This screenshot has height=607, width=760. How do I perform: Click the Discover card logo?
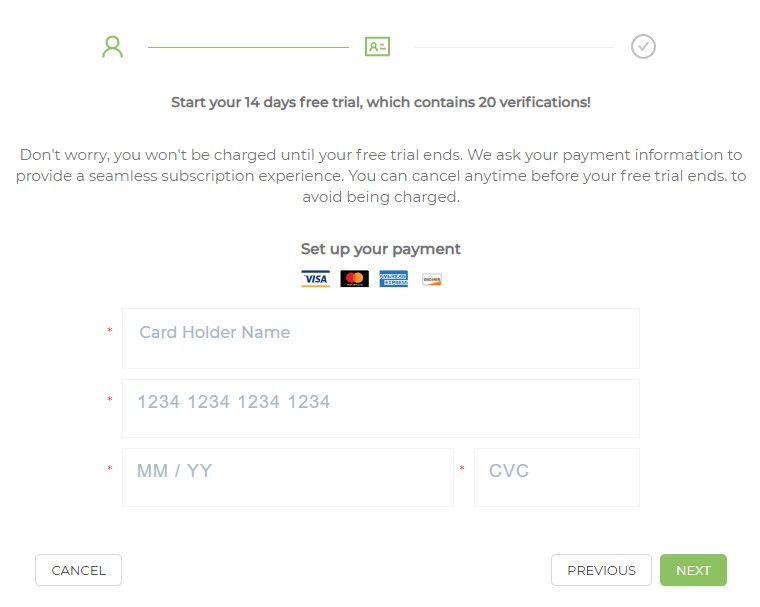point(431,279)
